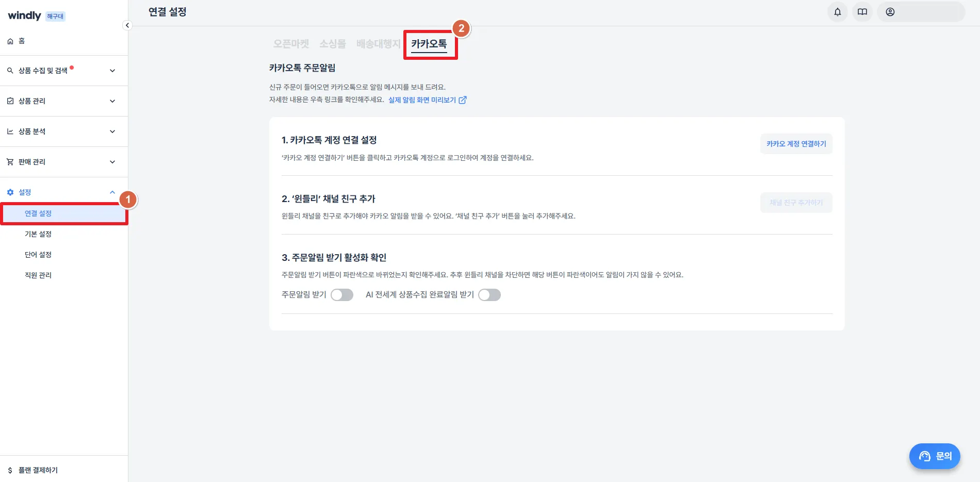Collapse the sidebar with the arrow button

coord(127,25)
